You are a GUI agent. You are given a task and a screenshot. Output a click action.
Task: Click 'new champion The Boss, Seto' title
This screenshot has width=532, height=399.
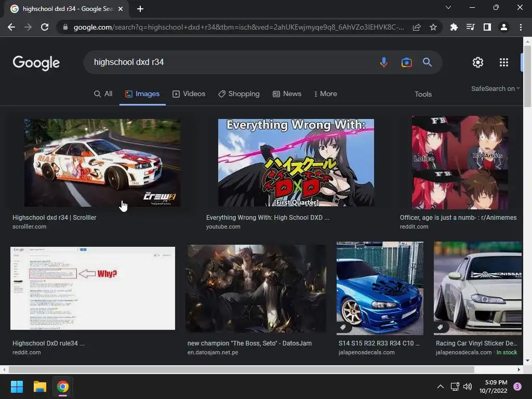[x=249, y=343]
